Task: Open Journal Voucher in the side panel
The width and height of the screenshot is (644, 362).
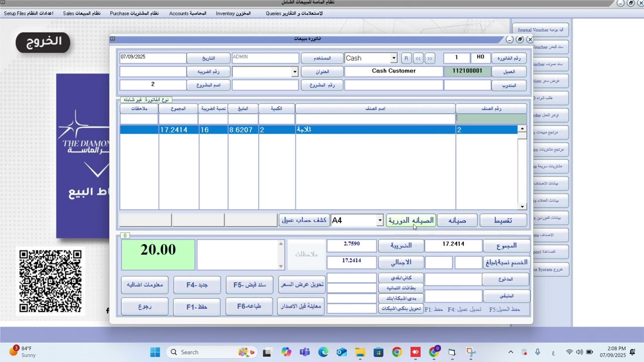Action: coord(540,30)
